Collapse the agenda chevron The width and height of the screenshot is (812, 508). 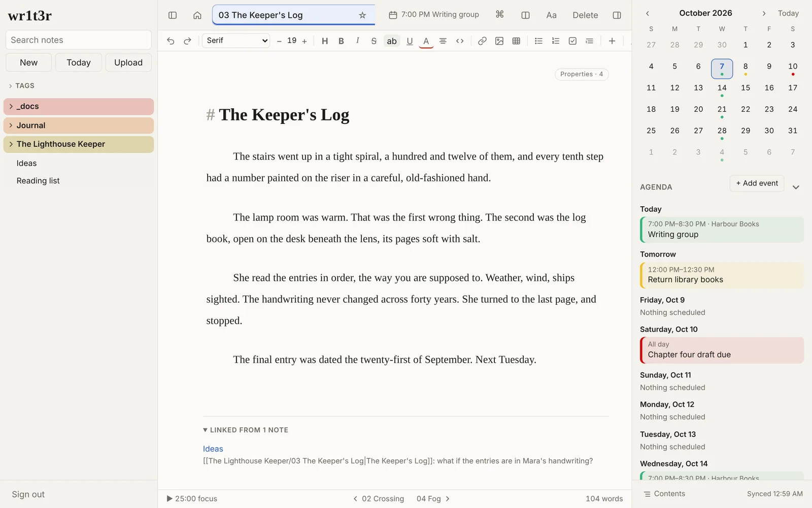click(796, 187)
